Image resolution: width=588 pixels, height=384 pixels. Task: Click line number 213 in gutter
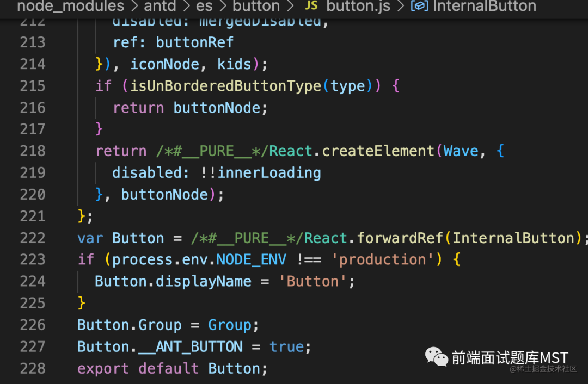click(x=33, y=42)
